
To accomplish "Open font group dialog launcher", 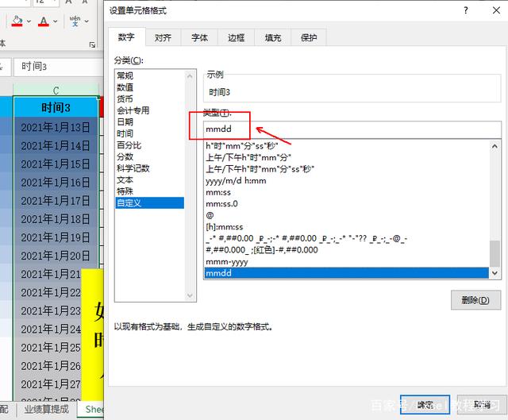I will point(92,44).
